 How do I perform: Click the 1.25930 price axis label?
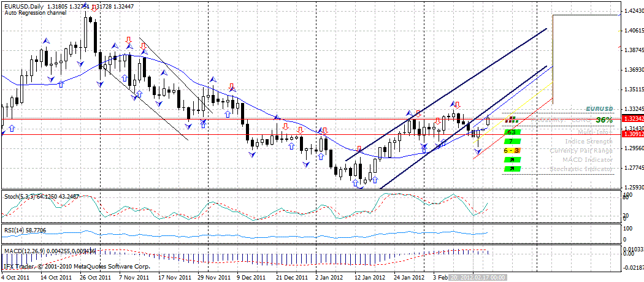[633, 188]
